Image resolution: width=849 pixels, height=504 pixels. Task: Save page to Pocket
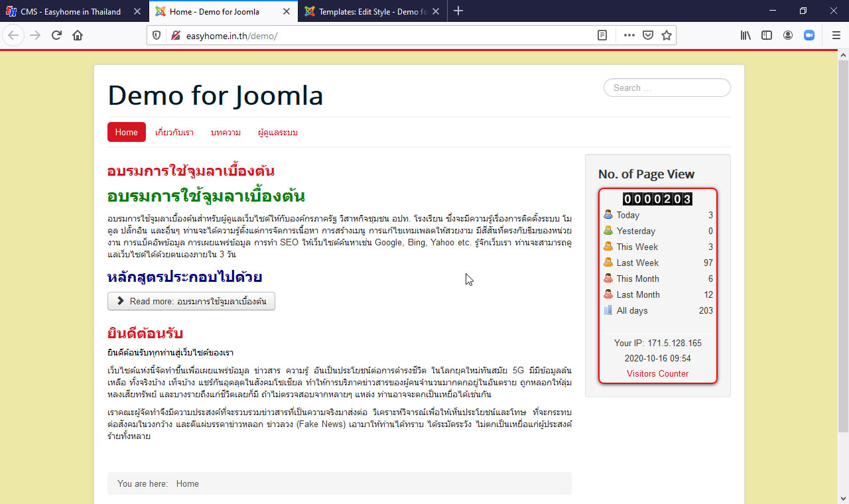point(648,36)
